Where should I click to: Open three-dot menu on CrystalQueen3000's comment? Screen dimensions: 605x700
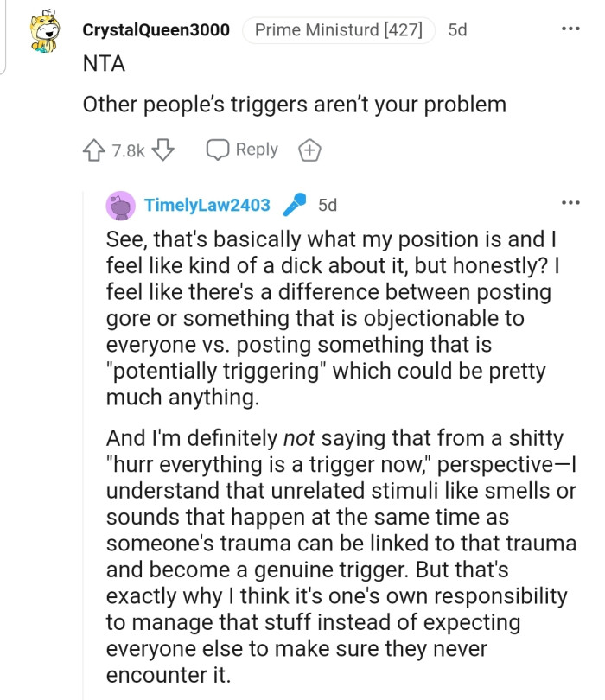(x=570, y=29)
